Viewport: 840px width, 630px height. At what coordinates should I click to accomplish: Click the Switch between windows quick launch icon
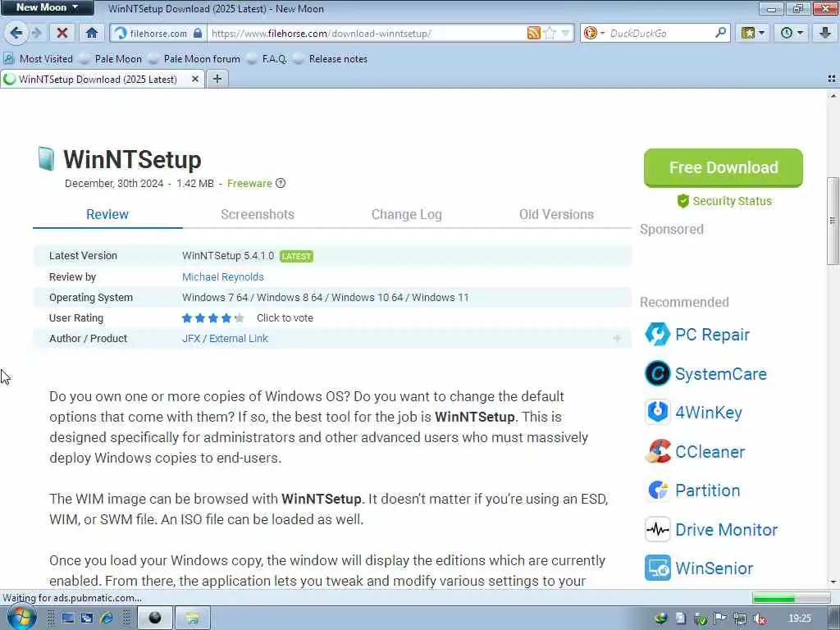coord(87,619)
